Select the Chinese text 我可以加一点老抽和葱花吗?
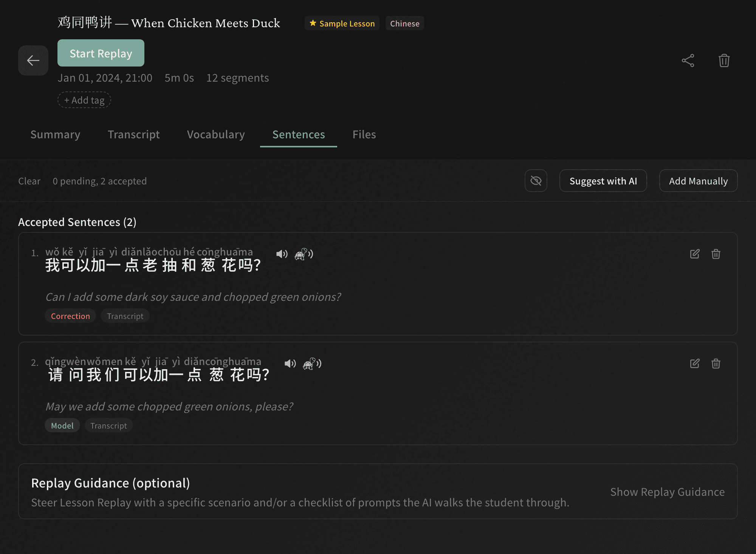 click(x=153, y=265)
